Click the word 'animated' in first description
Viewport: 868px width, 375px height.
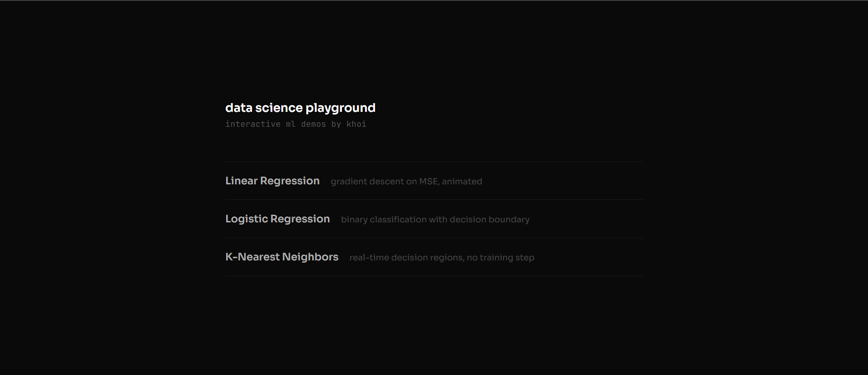461,181
